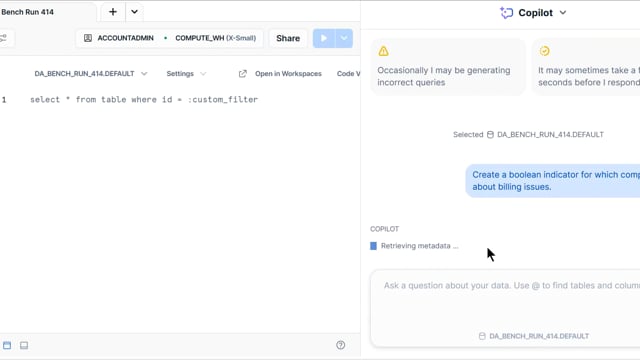640x360 pixels.
Task: Click Open in Workspaces link
Action: point(288,73)
